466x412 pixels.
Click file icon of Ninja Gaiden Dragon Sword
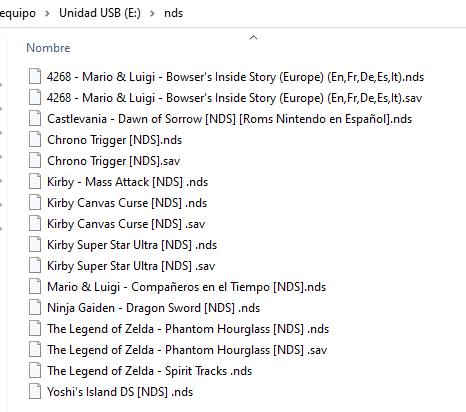[x=35, y=307]
